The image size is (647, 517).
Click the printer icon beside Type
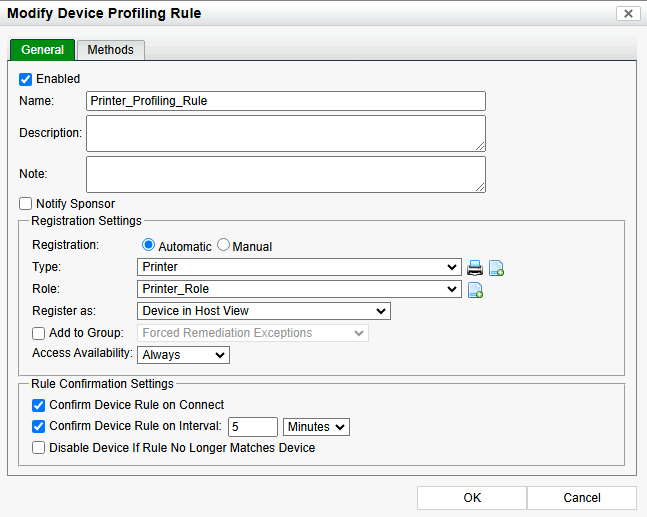[476, 267]
